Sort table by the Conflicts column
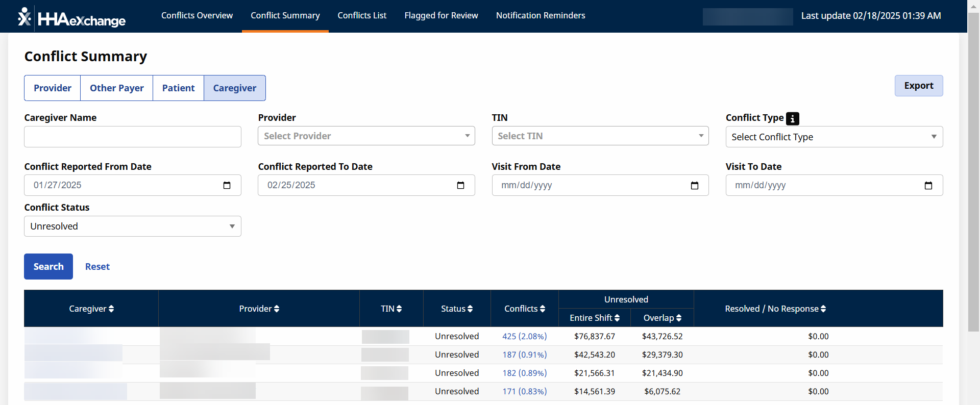The image size is (980, 405). [524, 309]
